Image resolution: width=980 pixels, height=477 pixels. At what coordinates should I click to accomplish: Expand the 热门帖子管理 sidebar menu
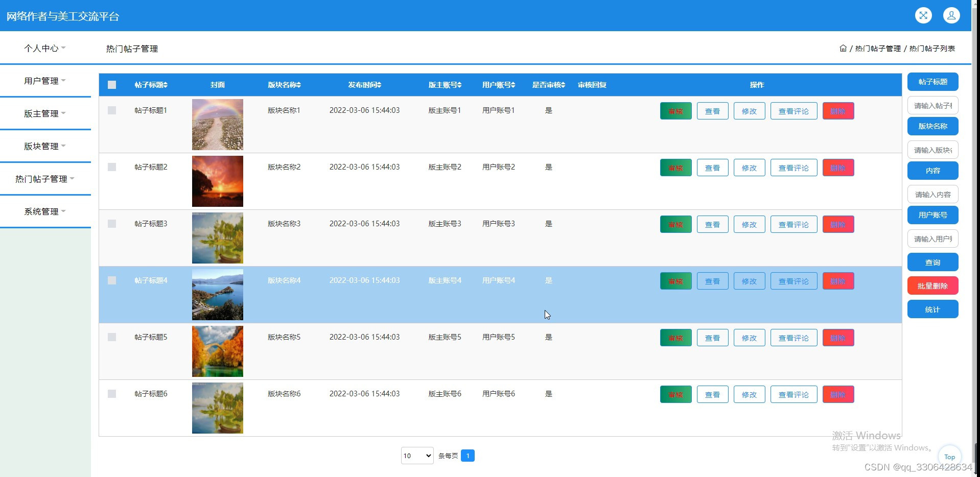(45, 179)
